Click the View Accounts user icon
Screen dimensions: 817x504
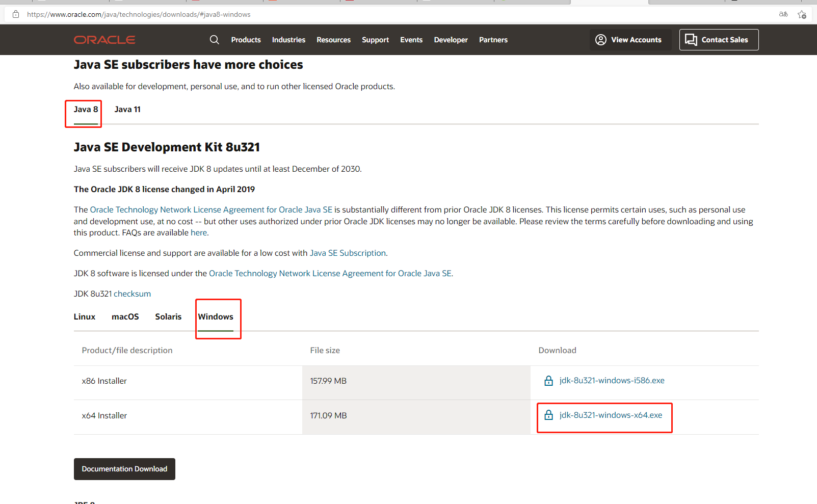[x=601, y=40]
